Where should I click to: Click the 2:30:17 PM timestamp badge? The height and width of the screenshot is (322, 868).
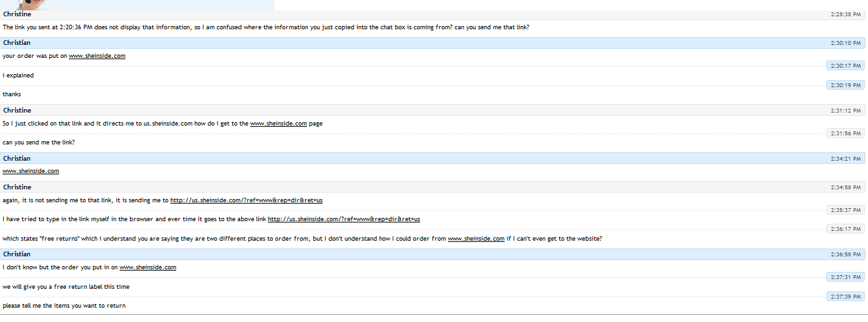[x=845, y=66]
